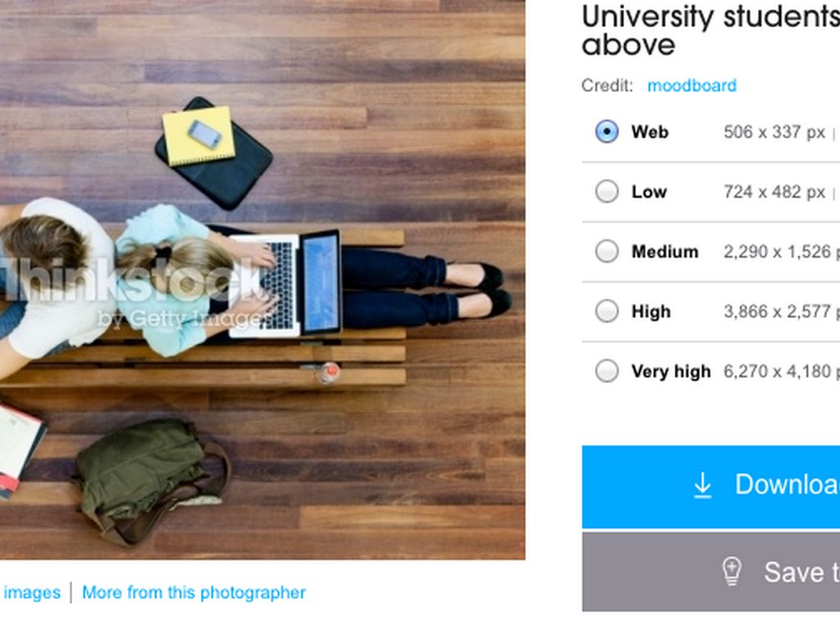840x630 pixels.
Task: Click the stock photo preview image
Action: click(x=262, y=279)
